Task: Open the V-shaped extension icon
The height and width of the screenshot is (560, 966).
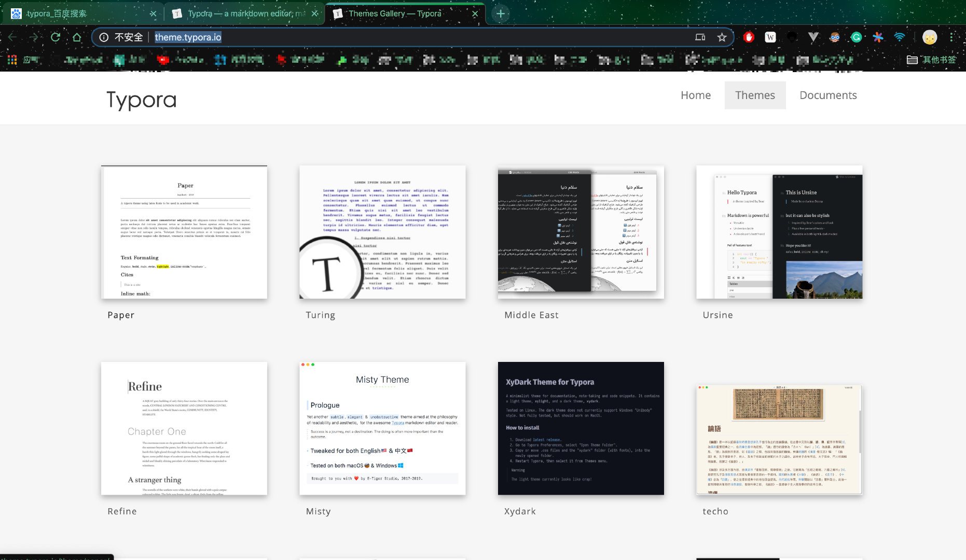Action: tap(813, 37)
